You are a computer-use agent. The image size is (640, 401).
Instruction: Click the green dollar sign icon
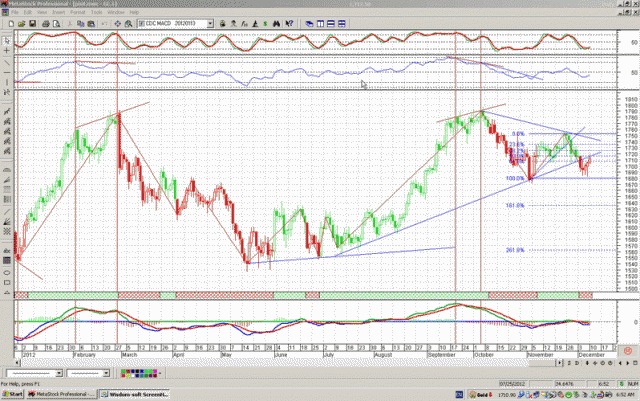pos(265,24)
